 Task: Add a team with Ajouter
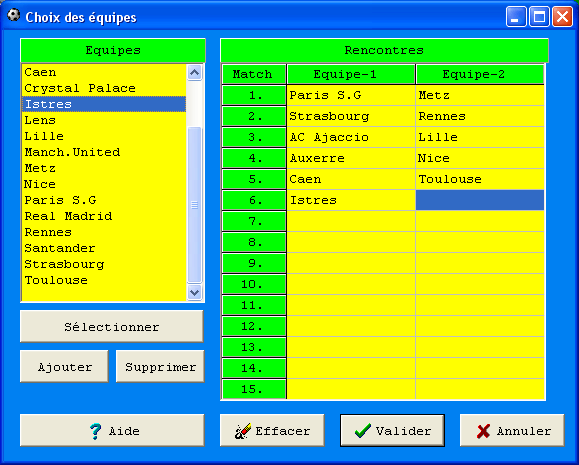(64, 366)
